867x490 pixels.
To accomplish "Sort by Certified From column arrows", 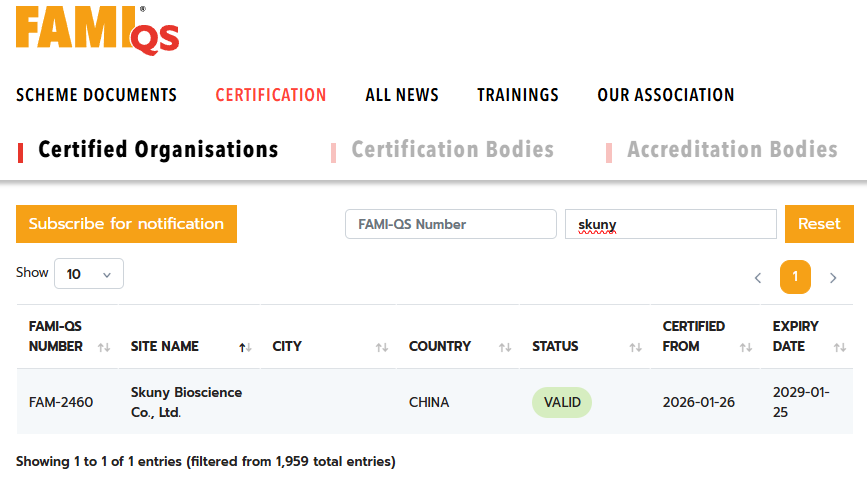I will pyautogui.click(x=745, y=347).
